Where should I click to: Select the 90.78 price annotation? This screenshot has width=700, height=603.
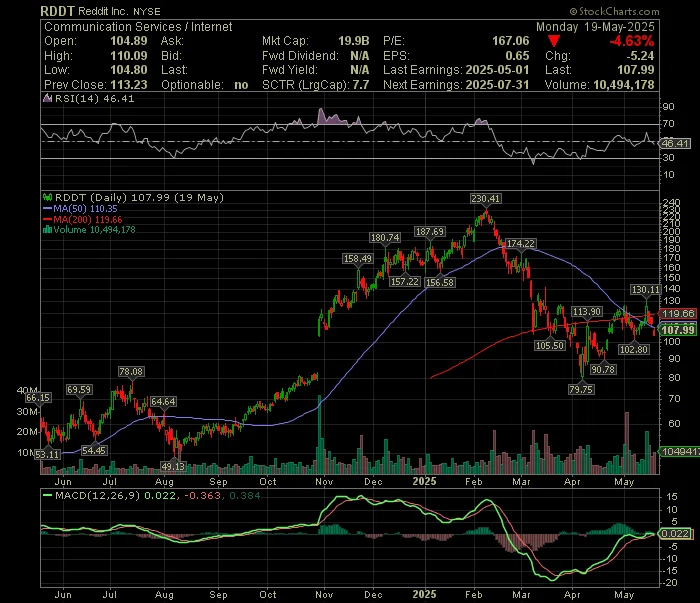[x=603, y=370]
